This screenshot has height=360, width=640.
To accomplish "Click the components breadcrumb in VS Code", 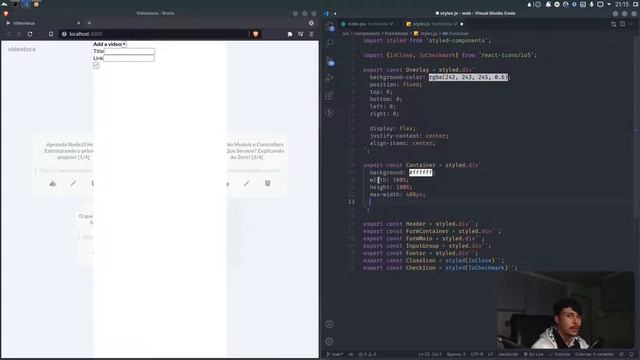I will (x=367, y=33).
